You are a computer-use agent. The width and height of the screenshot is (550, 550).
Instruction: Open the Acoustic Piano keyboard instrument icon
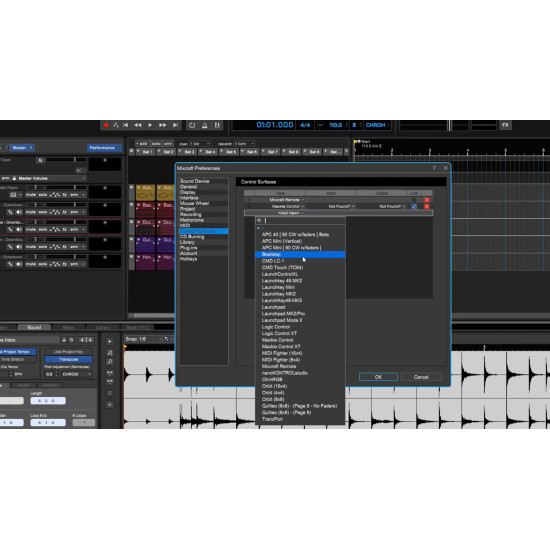13,195
